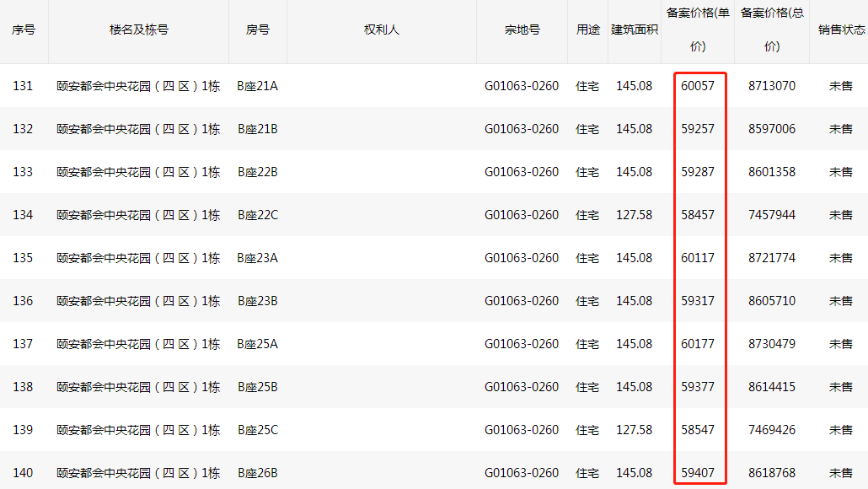Click the 备案价格(单价) column header
The height and width of the screenshot is (489, 868).
(x=698, y=30)
